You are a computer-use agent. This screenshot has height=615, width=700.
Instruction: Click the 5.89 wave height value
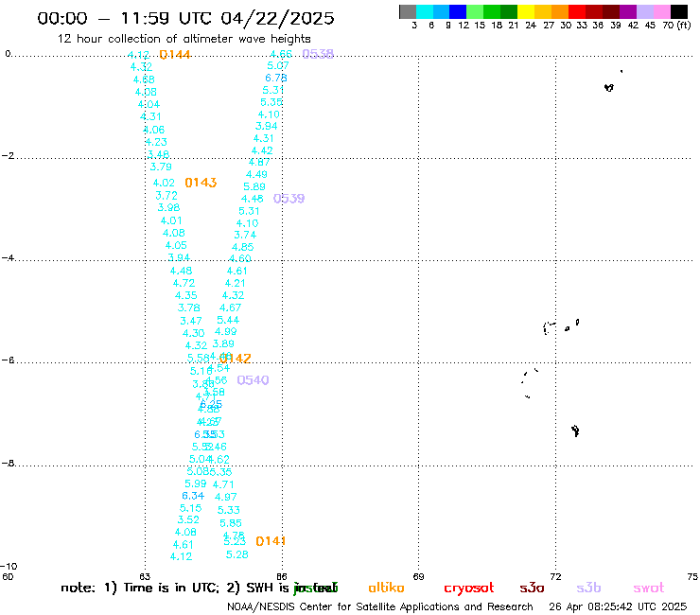pos(254,186)
